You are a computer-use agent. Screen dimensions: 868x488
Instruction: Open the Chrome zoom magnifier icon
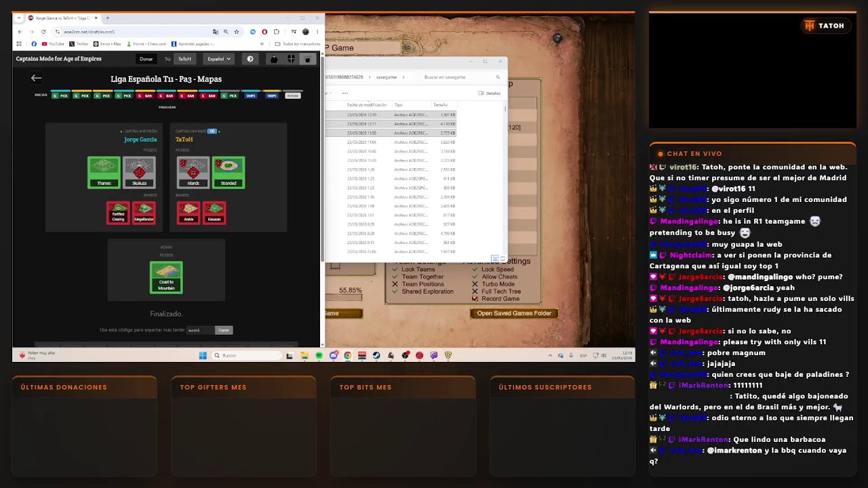[x=226, y=32]
